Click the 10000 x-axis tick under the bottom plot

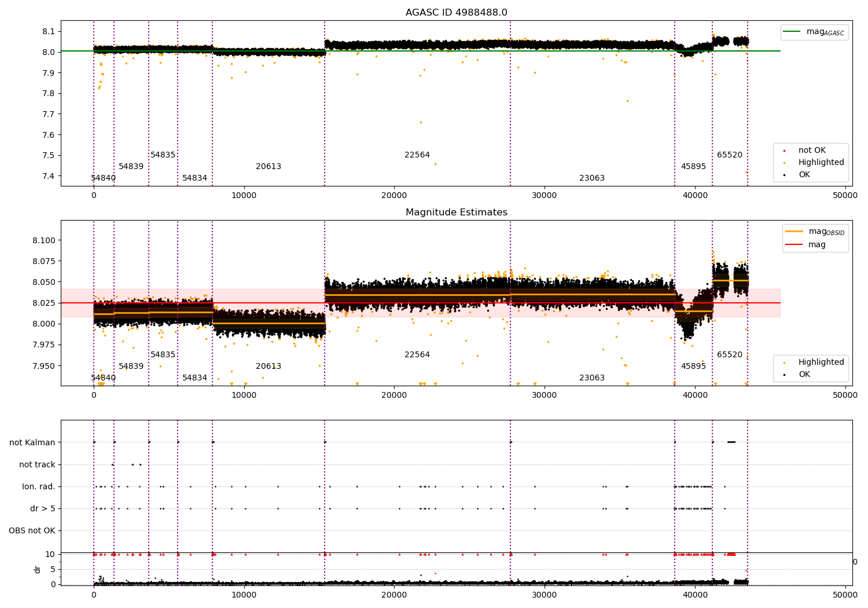(244, 595)
